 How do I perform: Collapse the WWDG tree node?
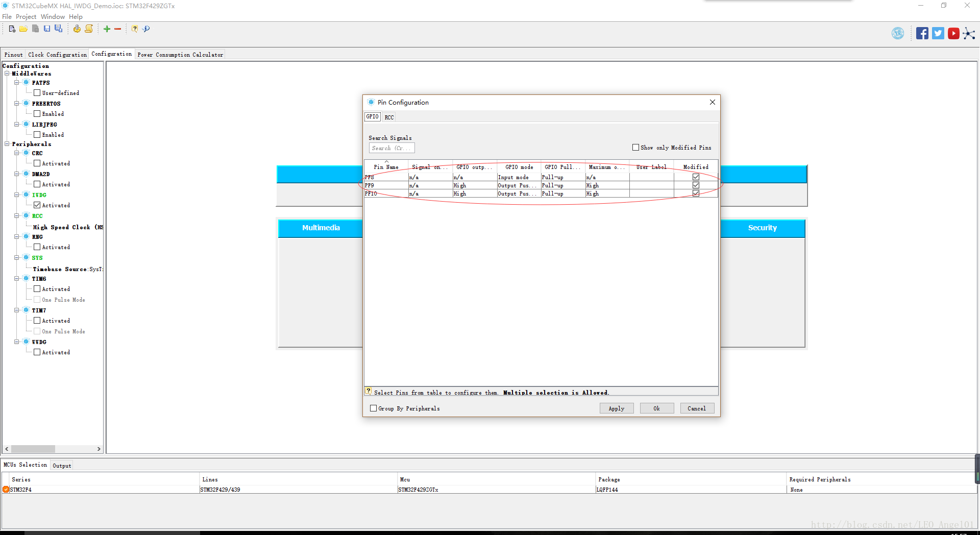click(16, 342)
